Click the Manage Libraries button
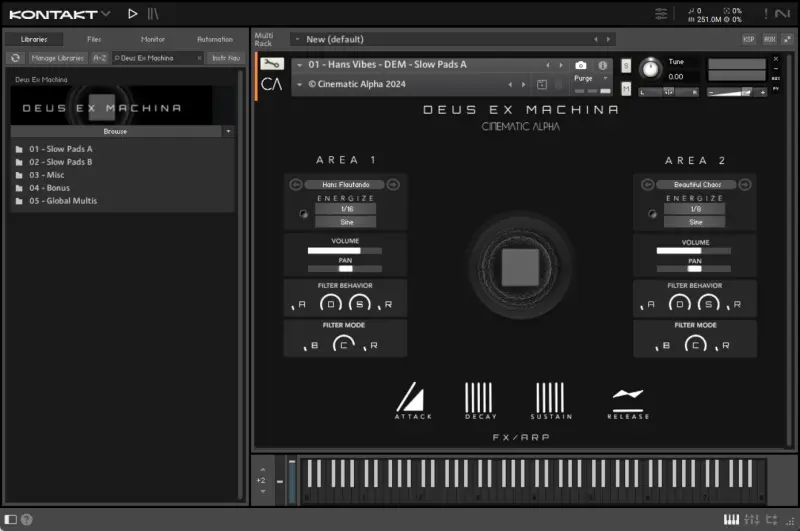 (58, 58)
